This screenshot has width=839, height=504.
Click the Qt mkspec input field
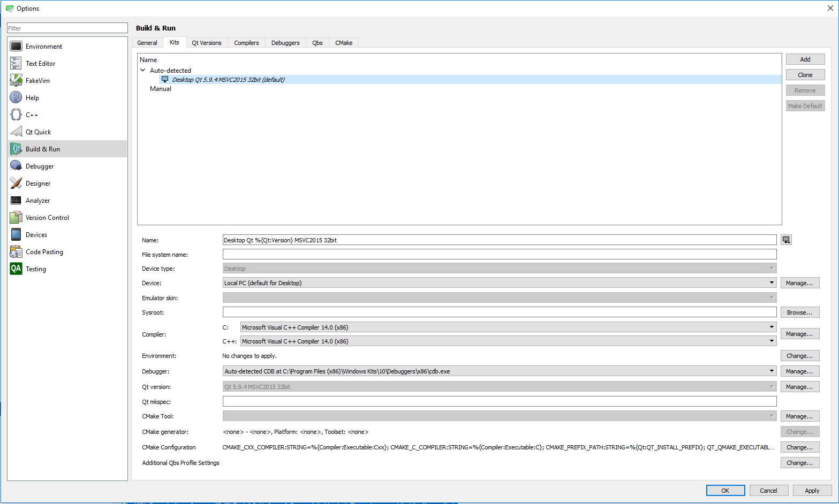(500, 401)
